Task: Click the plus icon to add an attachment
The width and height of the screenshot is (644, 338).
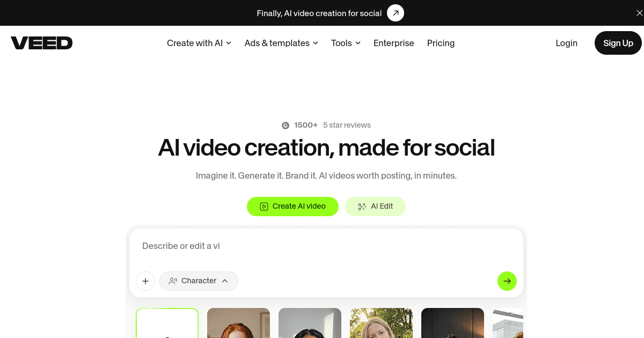Action: [145, 281]
